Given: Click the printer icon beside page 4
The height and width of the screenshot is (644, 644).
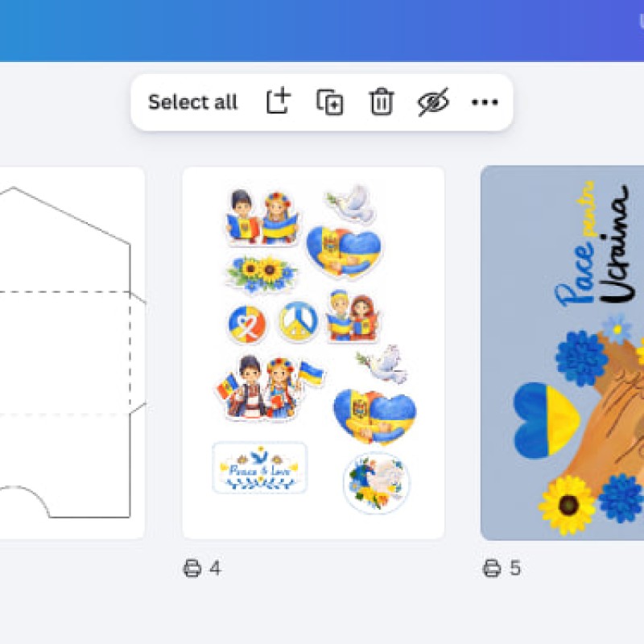Looking at the screenshot, I should [192, 568].
